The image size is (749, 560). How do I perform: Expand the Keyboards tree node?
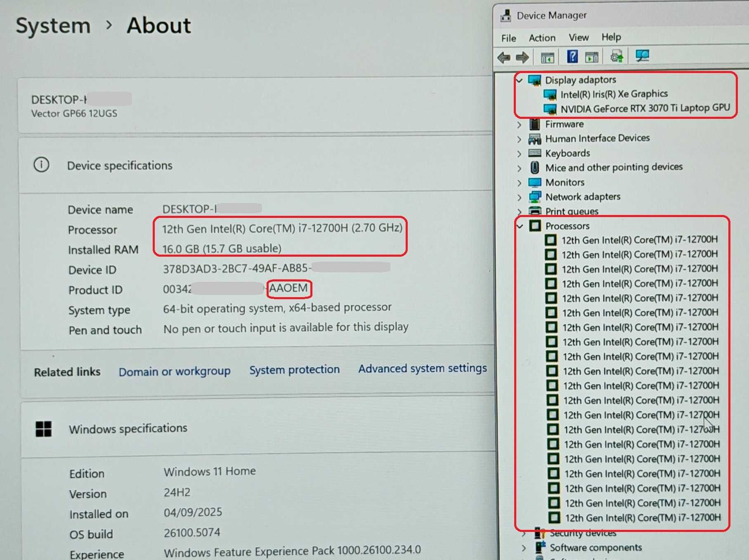coord(520,154)
